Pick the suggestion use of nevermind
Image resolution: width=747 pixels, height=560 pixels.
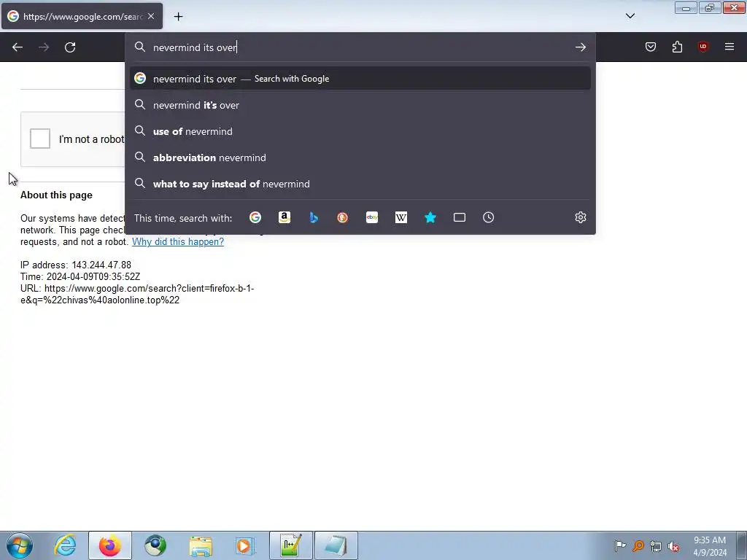pos(360,131)
